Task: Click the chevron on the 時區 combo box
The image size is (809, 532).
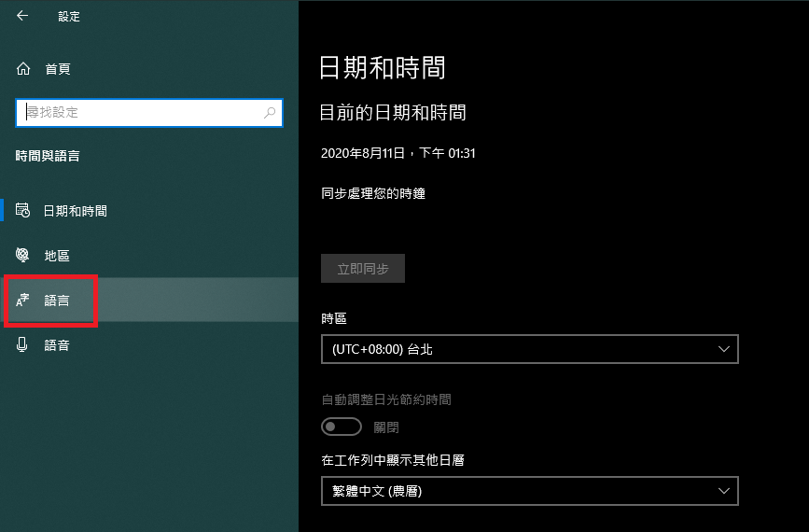Action: (723, 349)
